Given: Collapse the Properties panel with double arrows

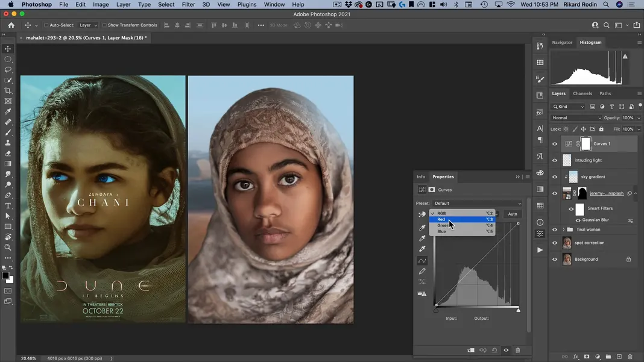Looking at the screenshot, I should pos(517,177).
